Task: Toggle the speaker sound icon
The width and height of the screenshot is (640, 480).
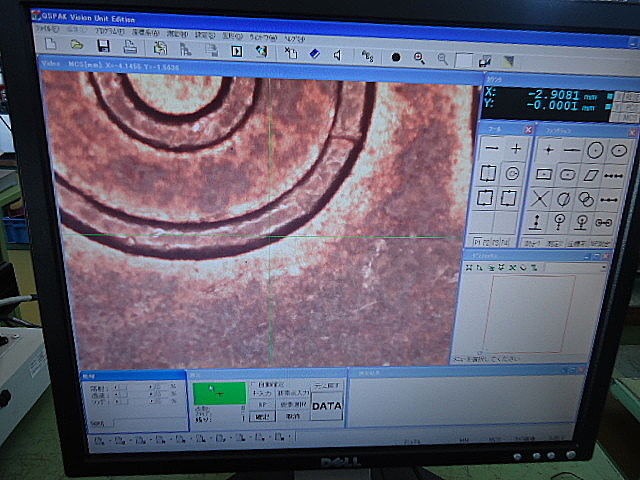Action: 338,55
